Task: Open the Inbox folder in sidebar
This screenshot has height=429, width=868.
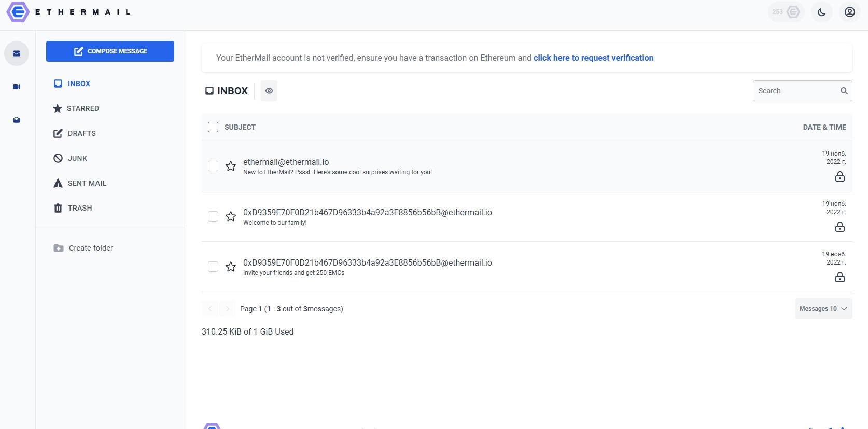Action: coord(72,84)
